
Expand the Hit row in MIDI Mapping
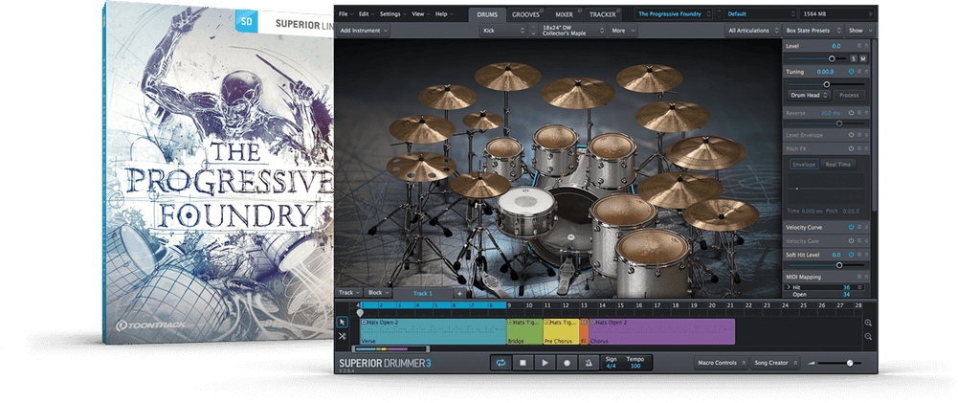coord(789,287)
